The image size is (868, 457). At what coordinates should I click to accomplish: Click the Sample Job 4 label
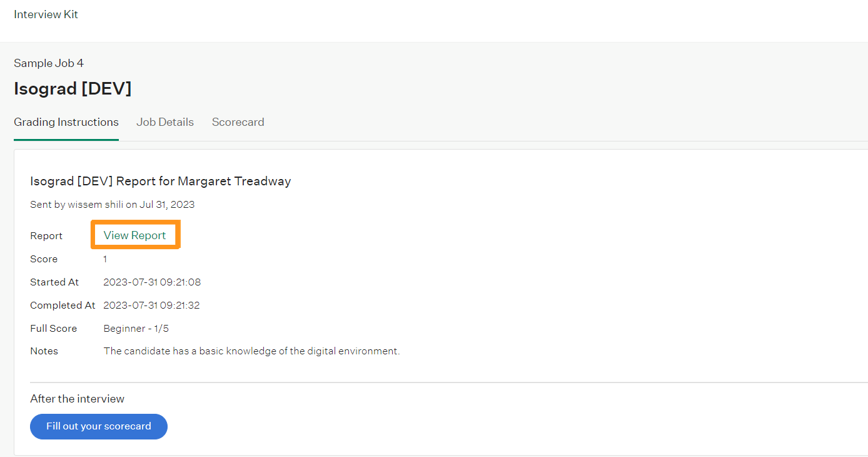point(49,63)
